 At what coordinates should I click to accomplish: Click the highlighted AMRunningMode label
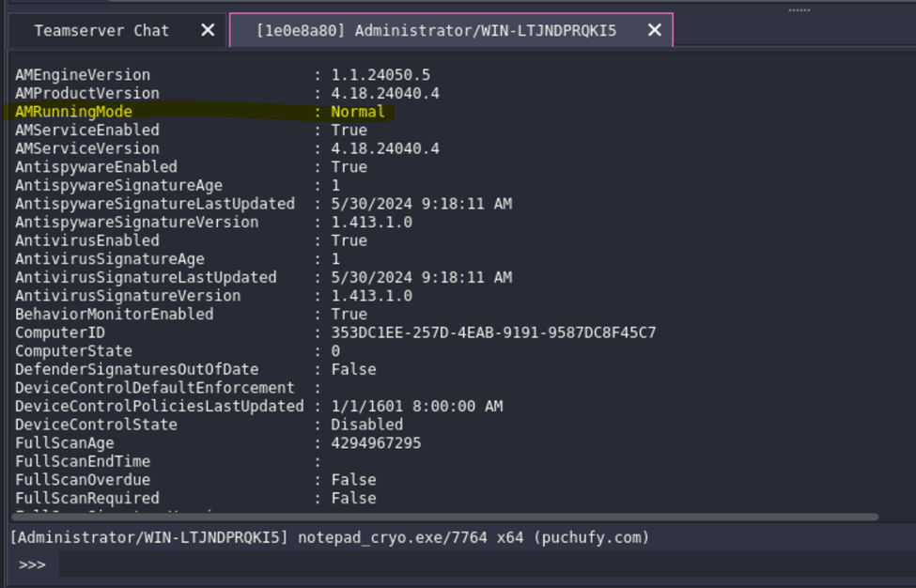tap(73, 112)
